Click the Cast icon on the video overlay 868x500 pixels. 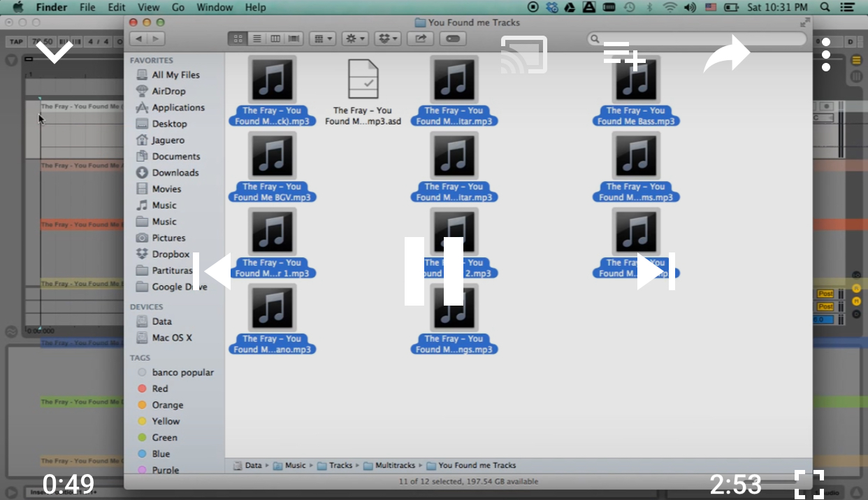[523, 55]
